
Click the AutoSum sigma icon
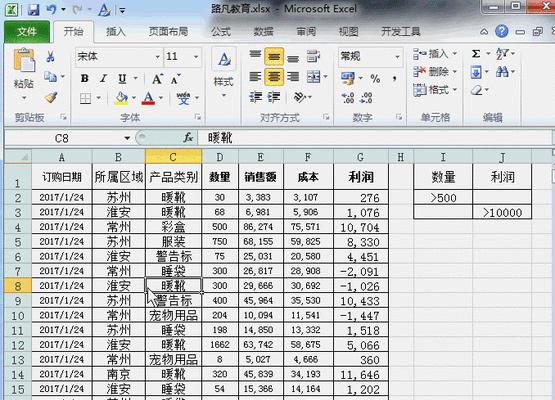[x=476, y=54]
